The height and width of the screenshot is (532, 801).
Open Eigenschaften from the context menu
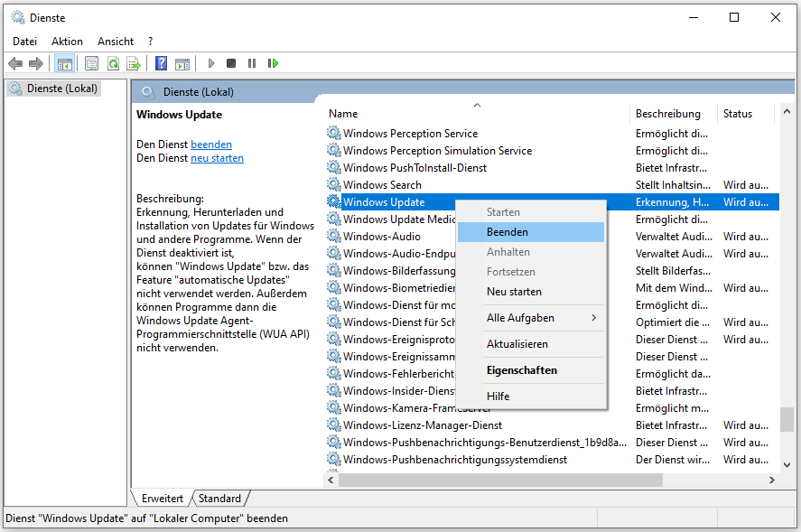click(x=531, y=370)
